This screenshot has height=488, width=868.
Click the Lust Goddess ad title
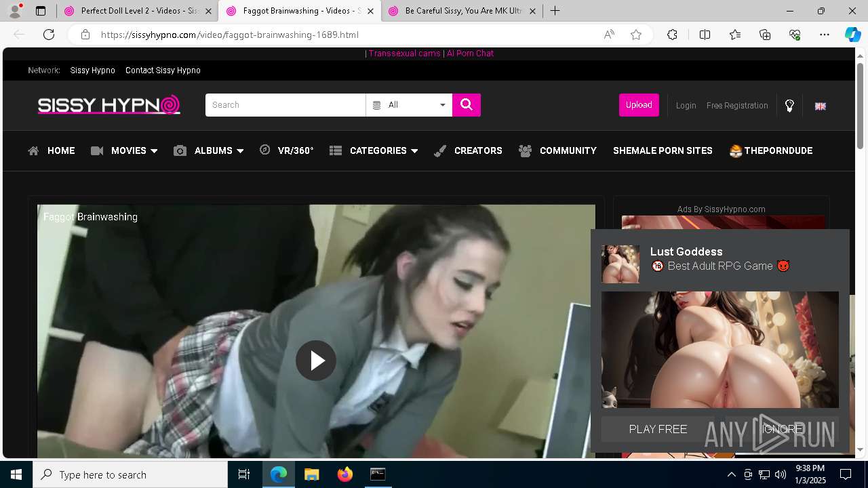(x=686, y=251)
